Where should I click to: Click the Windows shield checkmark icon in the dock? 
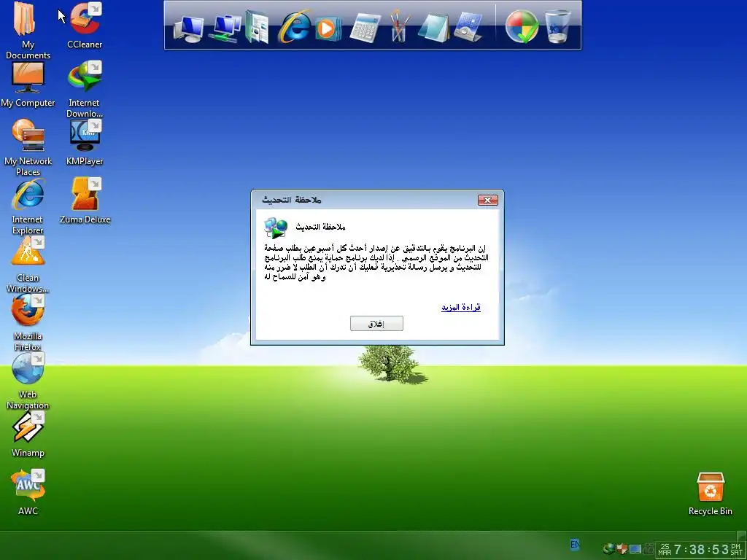(x=522, y=27)
